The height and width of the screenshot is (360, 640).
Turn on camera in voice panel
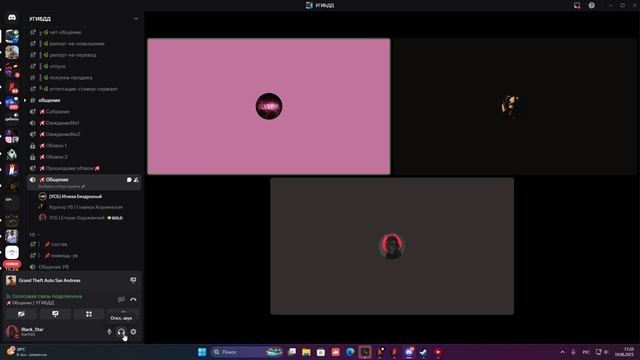pyautogui.click(x=21, y=314)
